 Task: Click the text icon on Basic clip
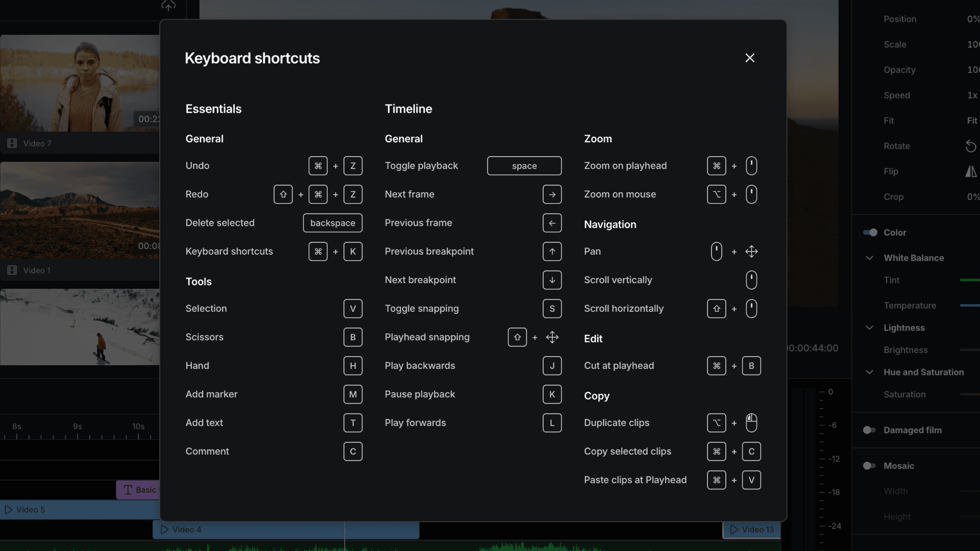point(128,490)
